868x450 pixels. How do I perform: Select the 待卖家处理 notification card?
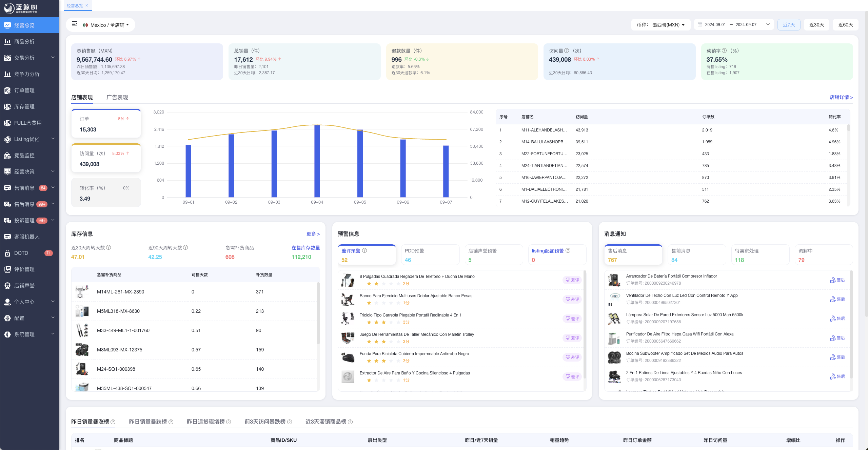tap(760, 255)
